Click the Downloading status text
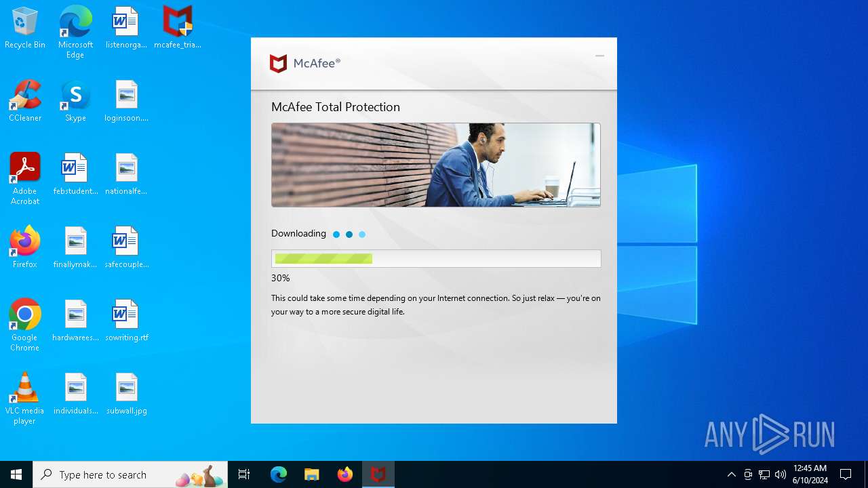The height and width of the screenshot is (488, 868). pos(298,234)
